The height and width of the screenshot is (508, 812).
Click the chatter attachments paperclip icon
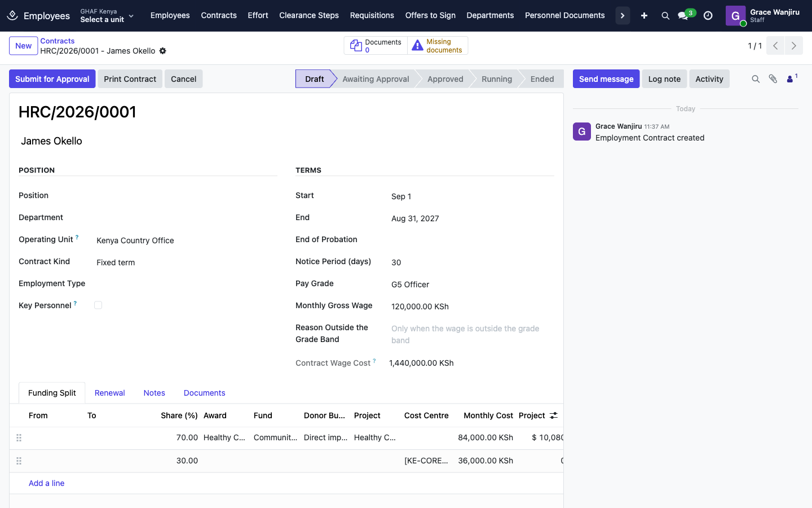click(x=773, y=79)
